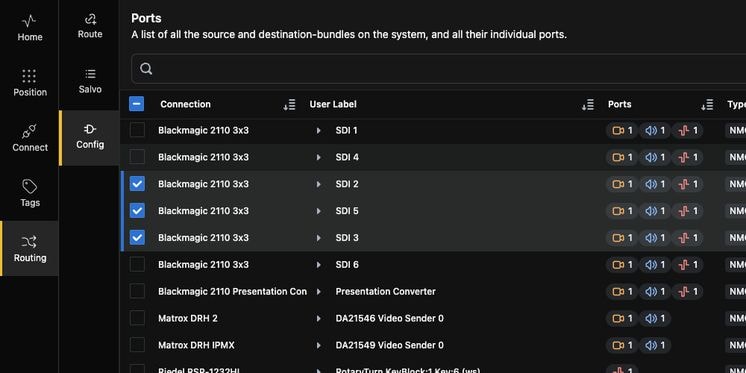The width and height of the screenshot is (746, 373).
Task: Click the audio port badge for SDI 1
Action: coord(655,130)
